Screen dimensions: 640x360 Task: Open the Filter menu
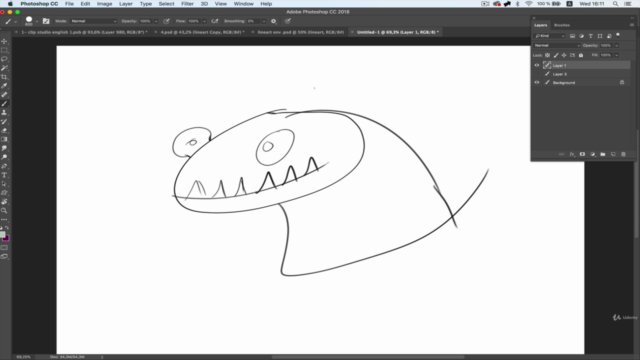click(187, 4)
